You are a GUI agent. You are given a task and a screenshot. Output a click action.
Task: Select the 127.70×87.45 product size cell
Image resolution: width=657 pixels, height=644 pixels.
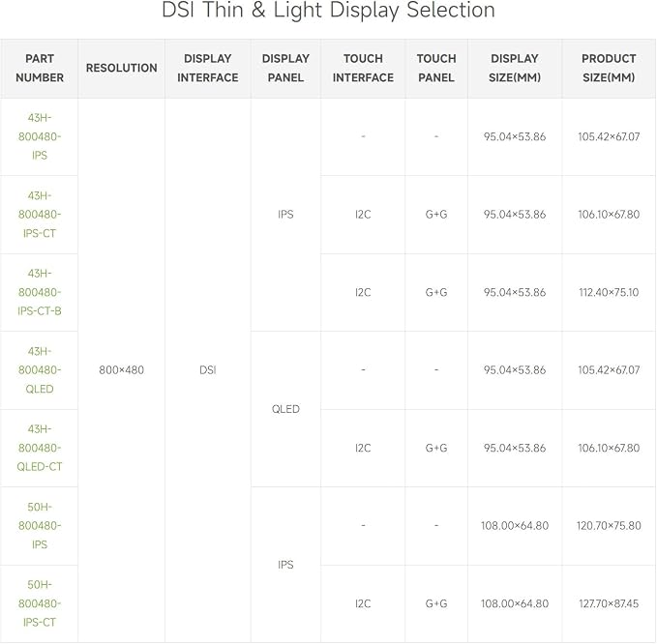[x=609, y=603]
